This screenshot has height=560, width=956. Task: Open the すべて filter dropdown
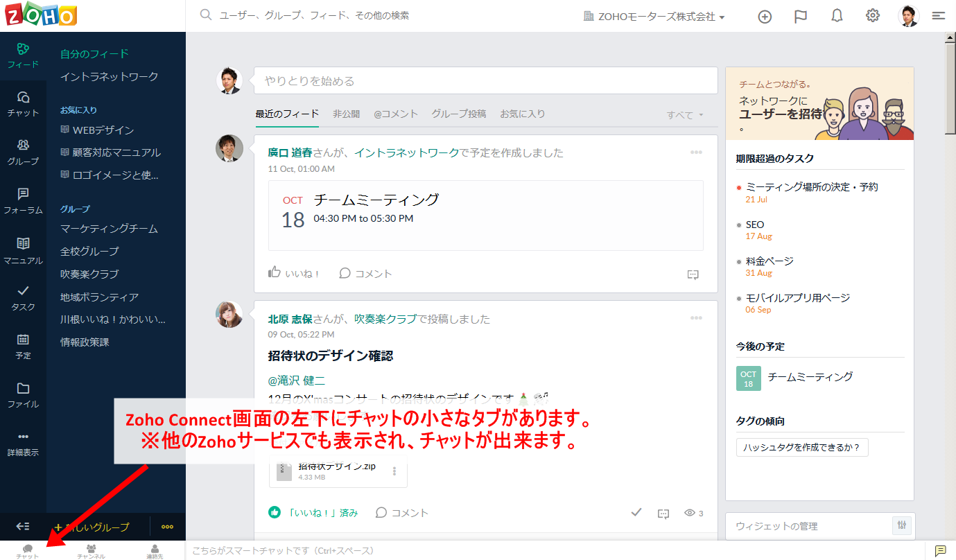click(685, 115)
